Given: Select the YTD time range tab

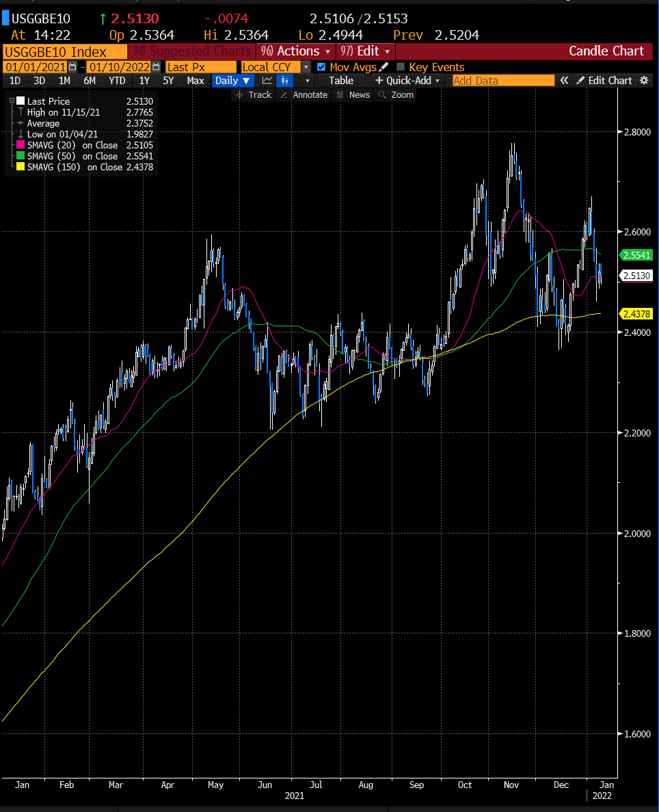Looking at the screenshot, I should [x=117, y=81].
